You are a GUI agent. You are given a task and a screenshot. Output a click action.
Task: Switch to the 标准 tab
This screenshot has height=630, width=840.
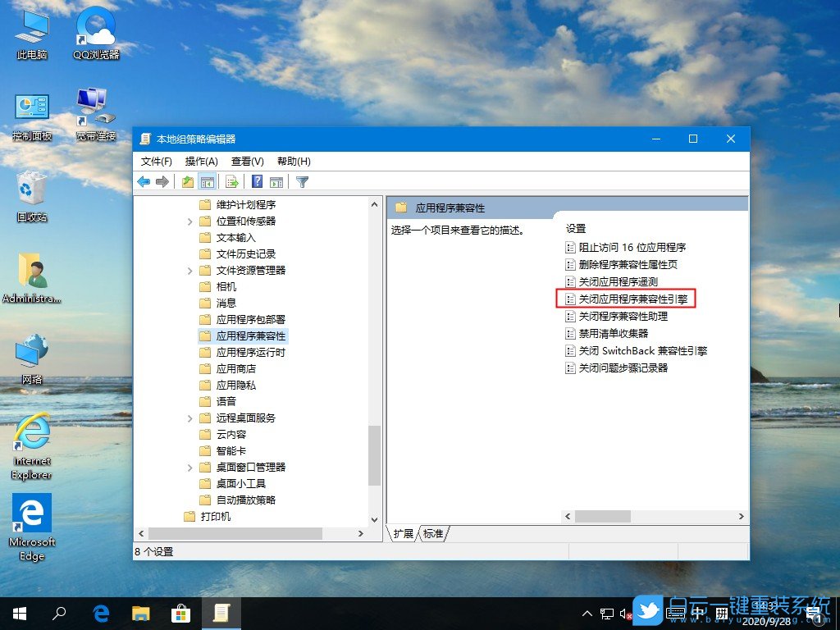(x=435, y=533)
